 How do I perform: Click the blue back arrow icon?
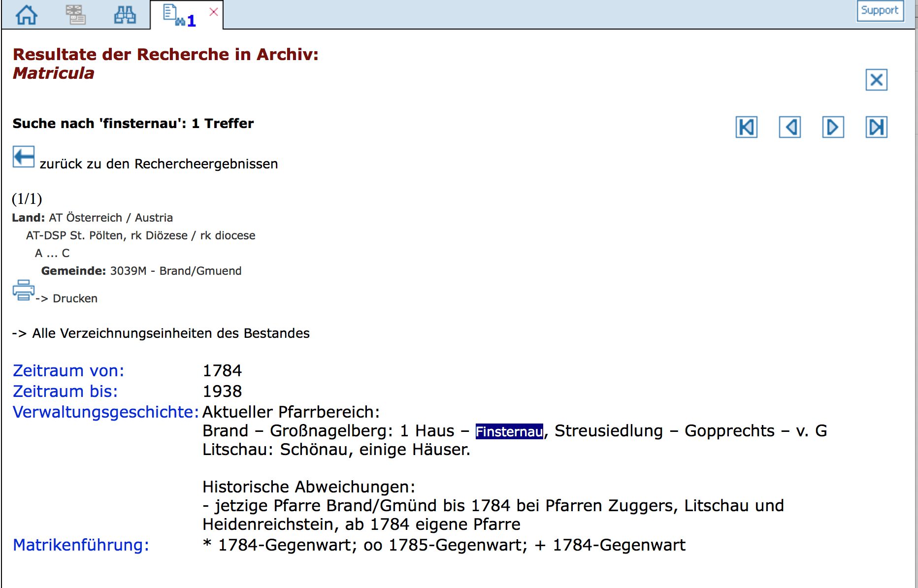(24, 157)
